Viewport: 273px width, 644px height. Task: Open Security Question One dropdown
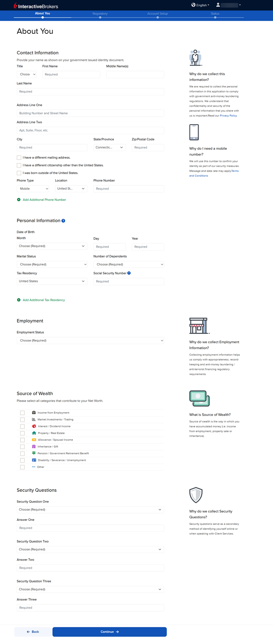(x=90, y=510)
